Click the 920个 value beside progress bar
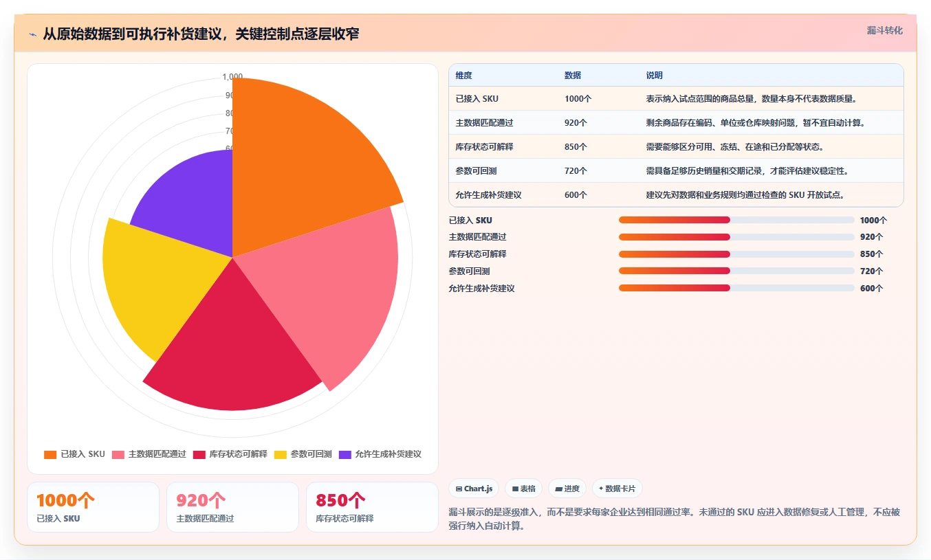 (x=871, y=237)
